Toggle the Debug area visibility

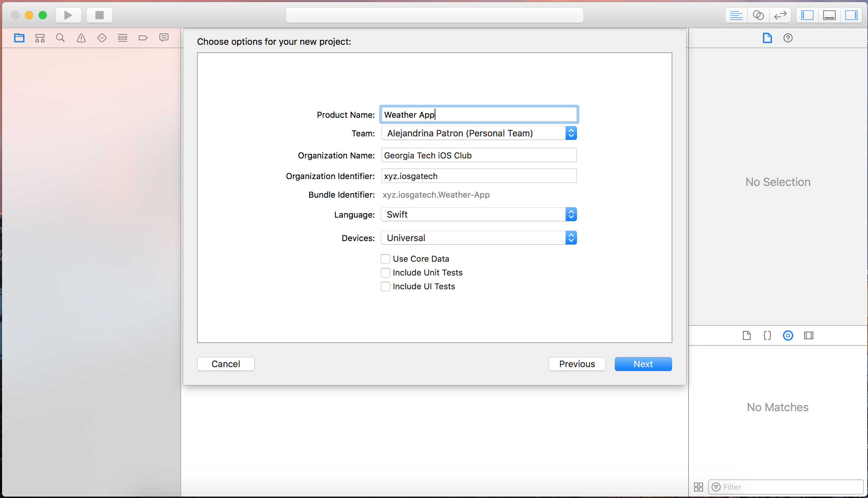coord(829,15)
